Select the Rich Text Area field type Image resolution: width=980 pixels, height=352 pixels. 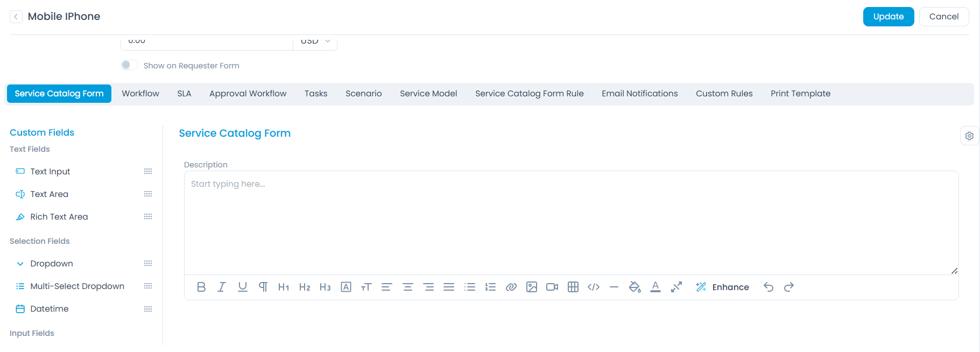(x=59, y=217)
